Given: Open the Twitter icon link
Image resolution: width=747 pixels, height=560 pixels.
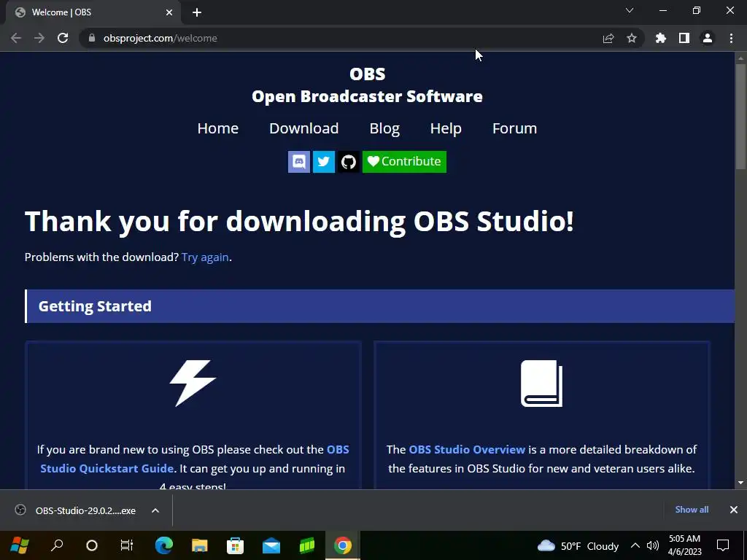Looking at the screenshot, I should 323,162.
